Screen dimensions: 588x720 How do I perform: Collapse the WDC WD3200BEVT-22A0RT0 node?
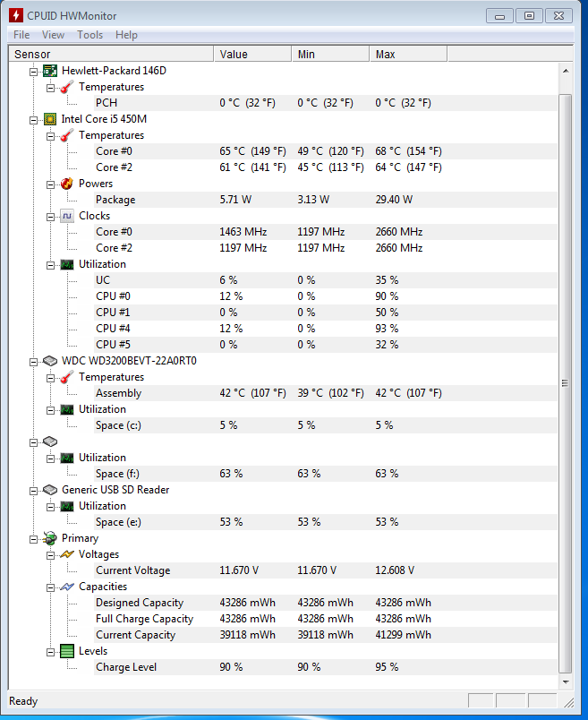(33, 362)
